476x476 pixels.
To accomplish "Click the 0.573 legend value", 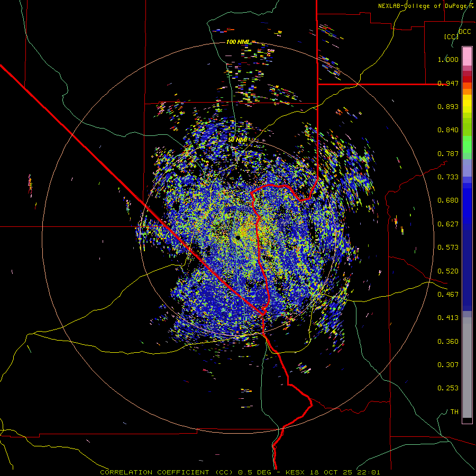I will [448, 248].
